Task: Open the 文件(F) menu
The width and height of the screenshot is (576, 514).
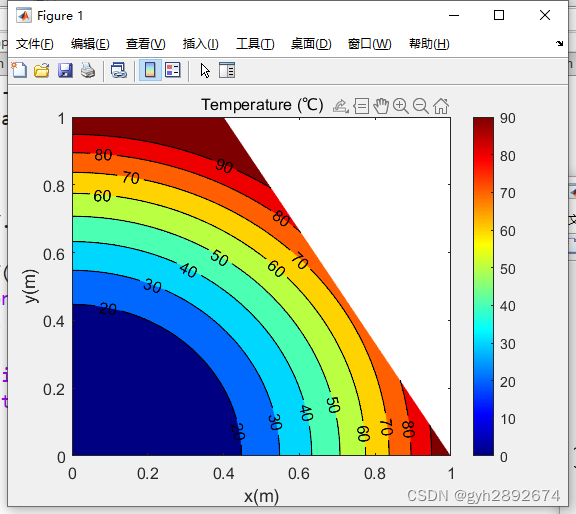Action: pos(35,44)
